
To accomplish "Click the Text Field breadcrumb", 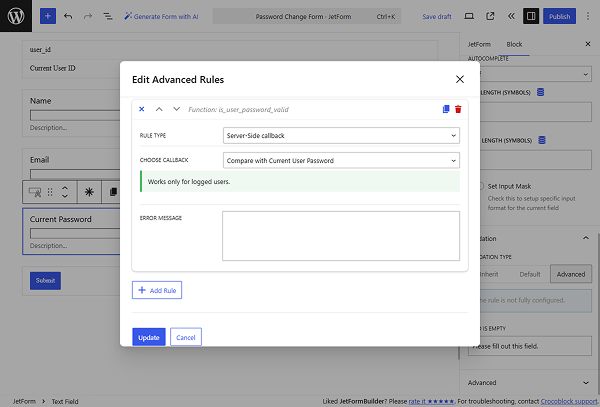I will (x=65, y=401).
